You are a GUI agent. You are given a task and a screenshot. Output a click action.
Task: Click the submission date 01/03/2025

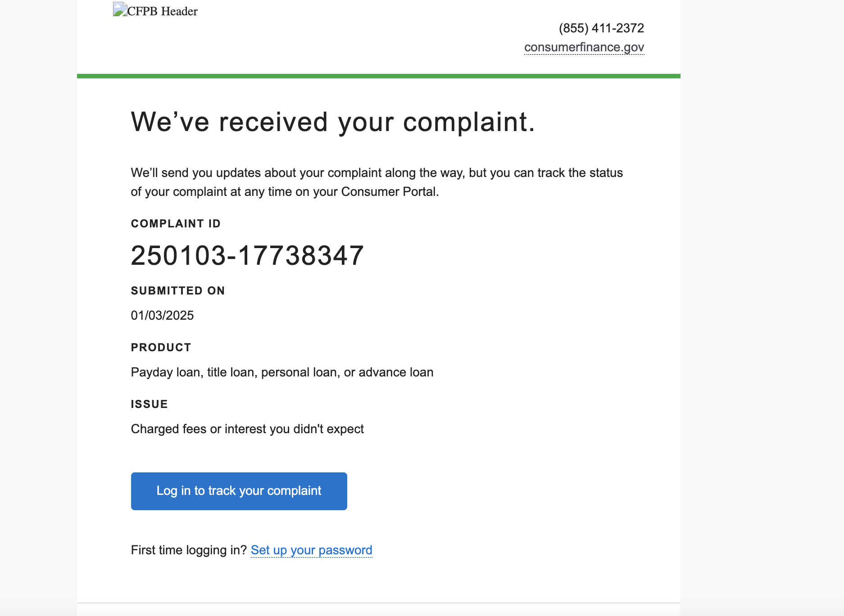click(x=162, y=315)
